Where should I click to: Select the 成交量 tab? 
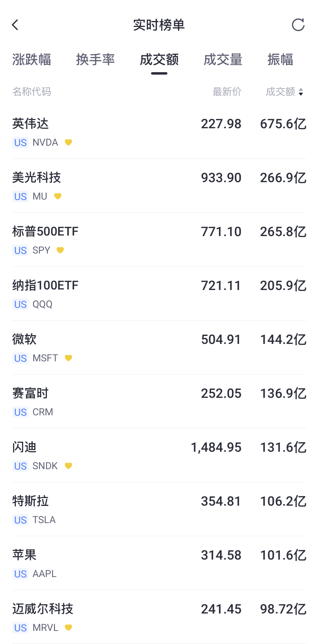[223, 59]
